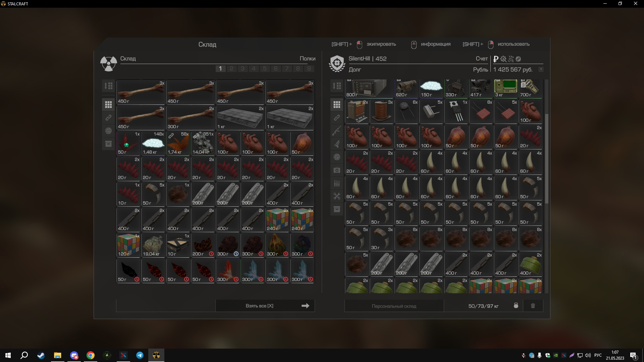
Task: Open shelf 9 of the warehouse
Action: [x=309, y=69]
